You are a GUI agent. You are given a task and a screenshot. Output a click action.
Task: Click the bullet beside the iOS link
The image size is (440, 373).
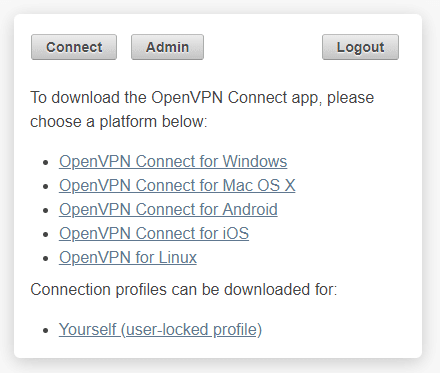(x=46, y=235)
